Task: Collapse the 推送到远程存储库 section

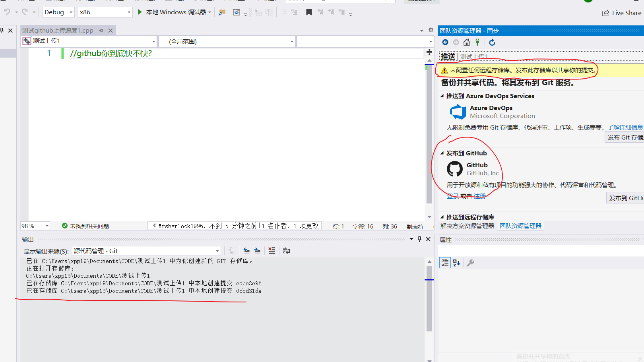Action: 442,217
